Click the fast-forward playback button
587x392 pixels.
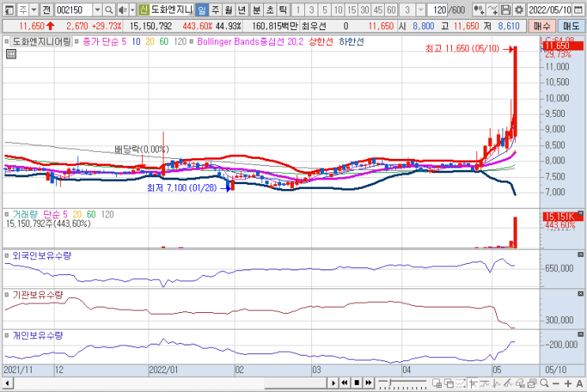(369, 383)
